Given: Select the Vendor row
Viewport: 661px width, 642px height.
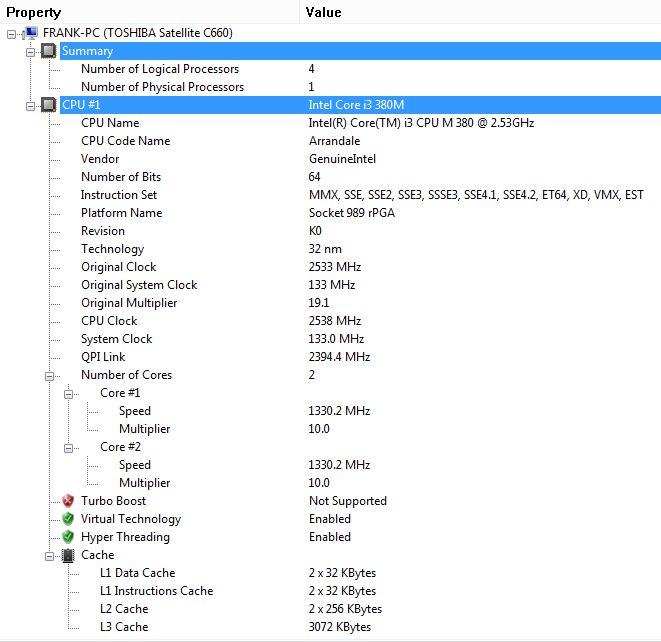Looking at the screenshot, I should coord(330,159).
